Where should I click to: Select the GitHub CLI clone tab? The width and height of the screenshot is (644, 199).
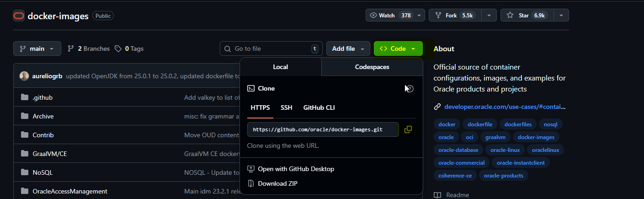point(319,108)
